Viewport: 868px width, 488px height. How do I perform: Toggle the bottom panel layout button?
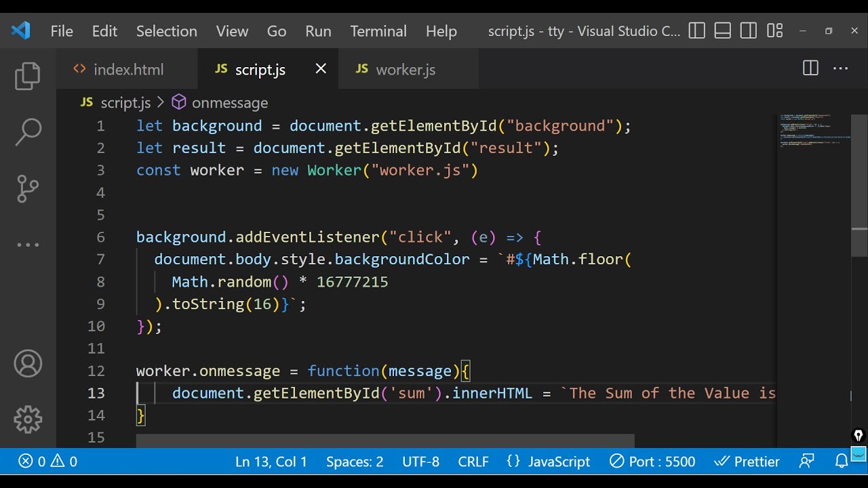pos(723,31)
